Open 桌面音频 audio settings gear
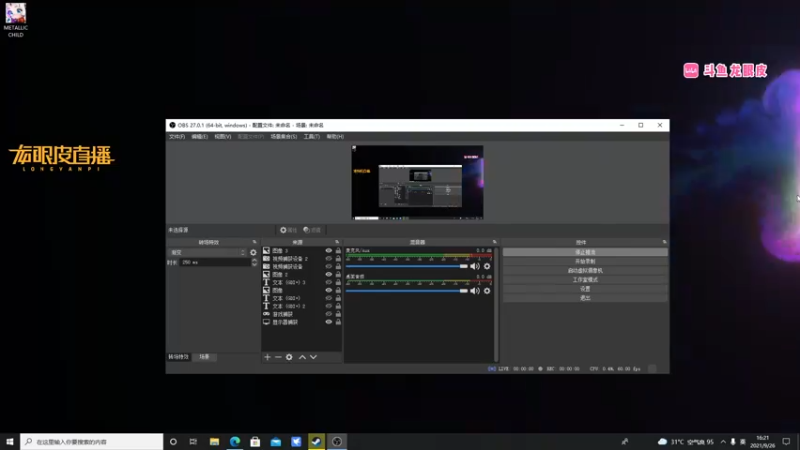 tap(487, 291)
